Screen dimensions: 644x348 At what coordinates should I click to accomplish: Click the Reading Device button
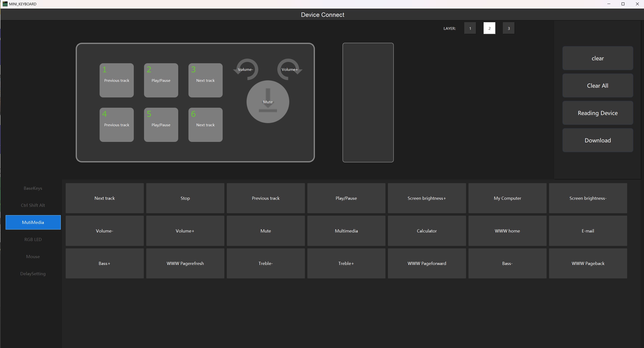click(598, 113)
